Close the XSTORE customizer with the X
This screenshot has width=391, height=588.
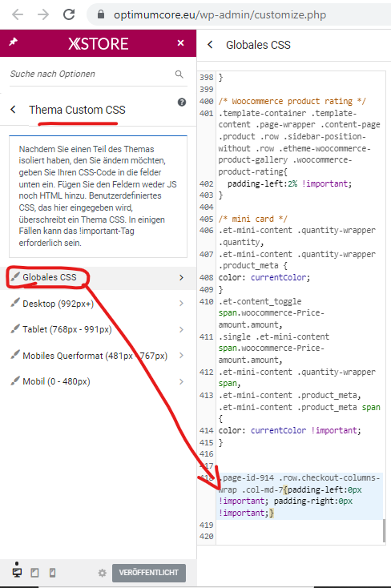click(180, 42)
